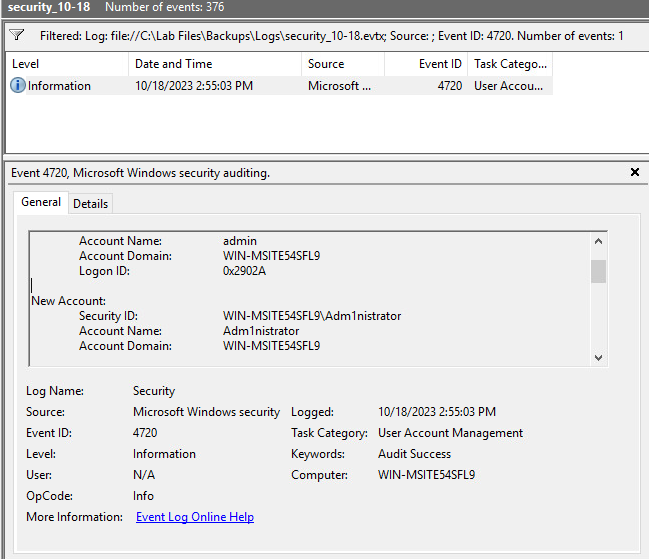This screenshot has width=649, height=559.
Task: Click the Source value Microsoft Windows security
Action: (206, 412)
